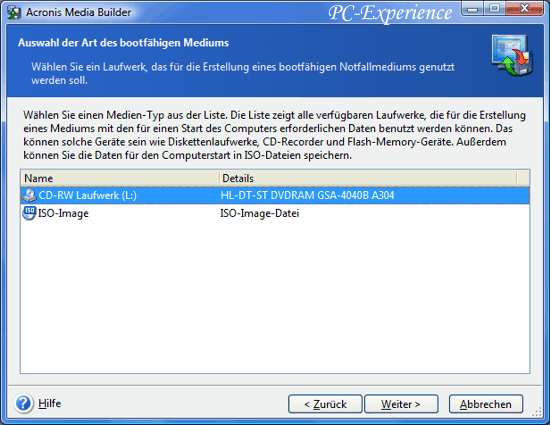Image resolution: width=550 pixels, height=425 pixels.
Task: Click the ISO-Image-Datei details cell
Action: (x=260, y=213)
